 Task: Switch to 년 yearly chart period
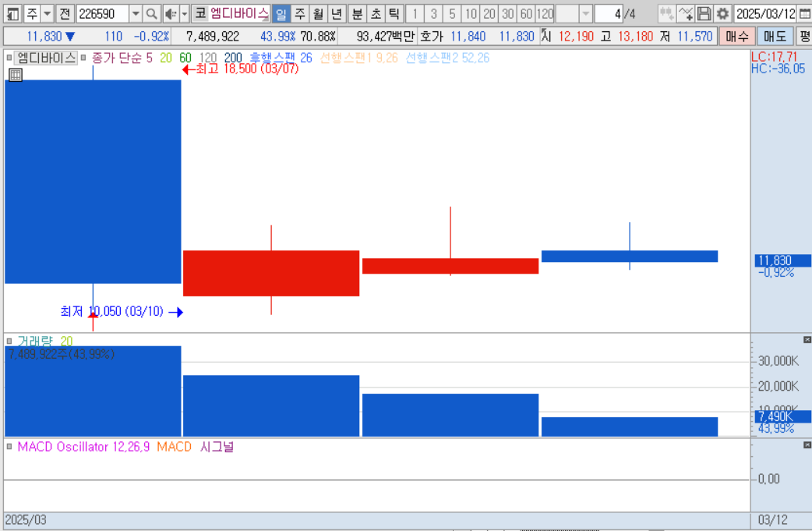point(337,14)
